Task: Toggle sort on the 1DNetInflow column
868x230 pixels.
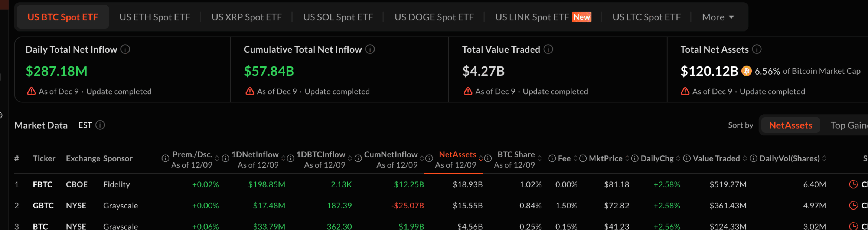Action: pos(283,158)
